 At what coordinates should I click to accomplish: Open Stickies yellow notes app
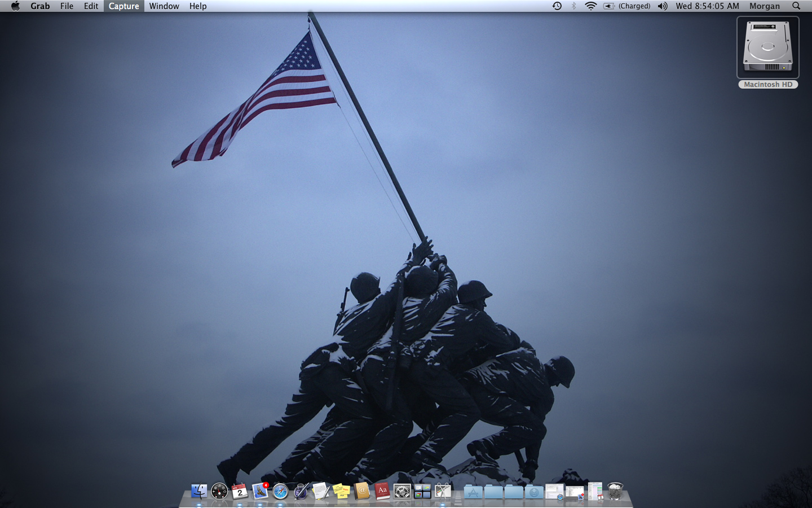pyautogui.click(x=341, y=491)
